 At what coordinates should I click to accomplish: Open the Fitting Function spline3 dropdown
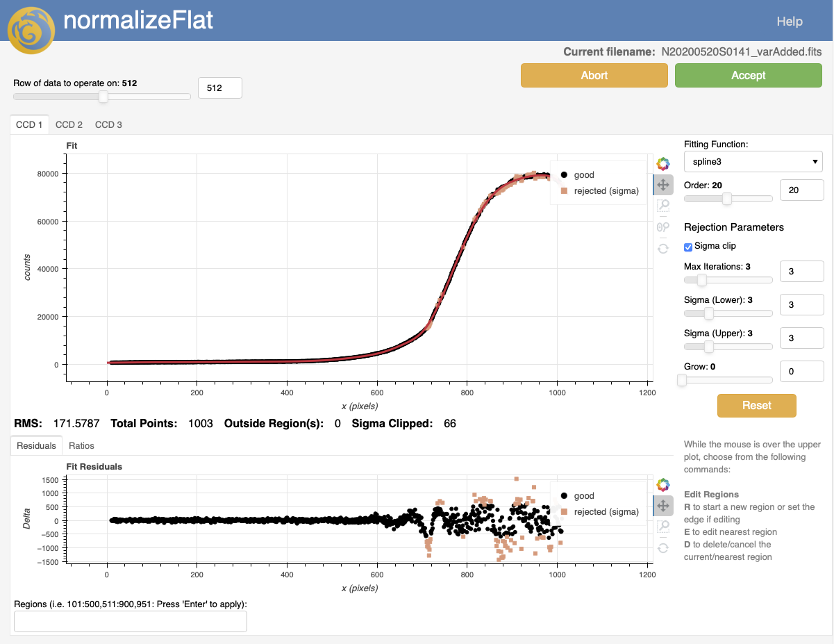pos(753,162)
